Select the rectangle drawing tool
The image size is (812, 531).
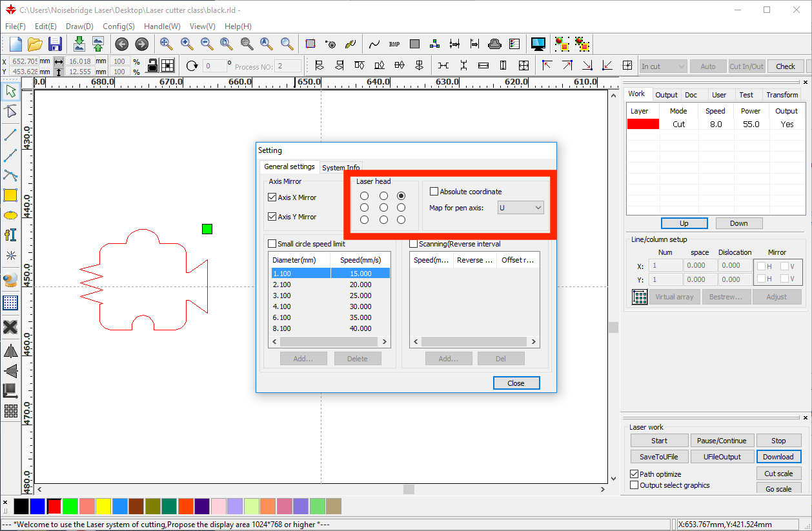(x=10, y=195)
